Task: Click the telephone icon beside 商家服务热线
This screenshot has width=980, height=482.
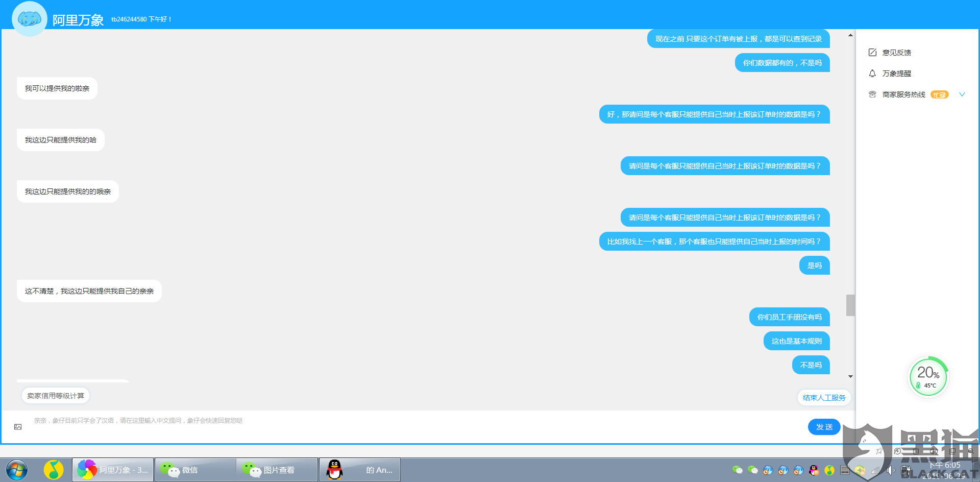Action: click(x=872, y=94)
